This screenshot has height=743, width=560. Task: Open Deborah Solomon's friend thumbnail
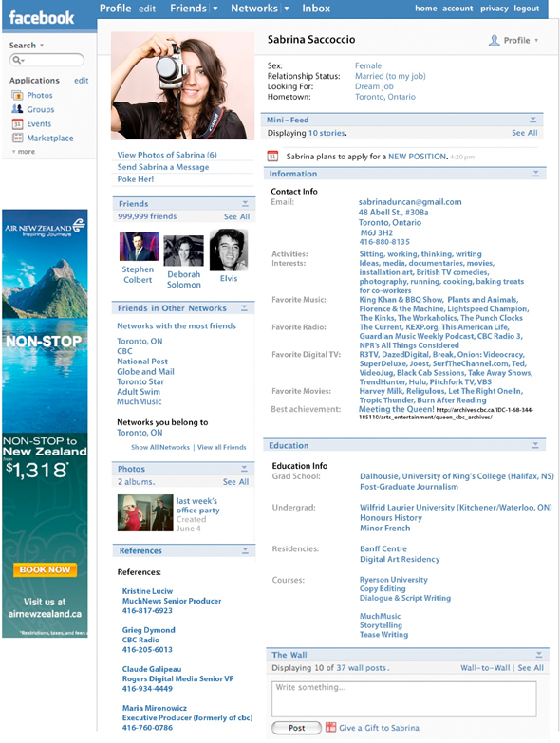(x=184, y=251)
